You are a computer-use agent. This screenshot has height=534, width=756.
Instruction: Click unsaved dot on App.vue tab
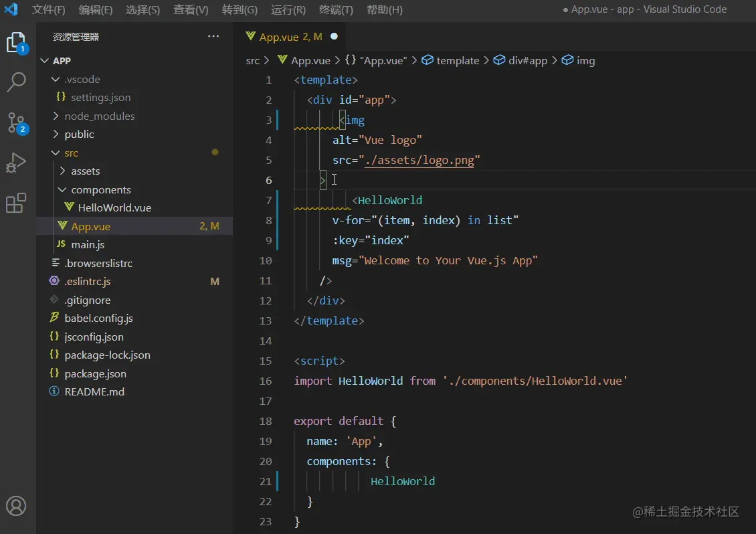pos(334,36)
